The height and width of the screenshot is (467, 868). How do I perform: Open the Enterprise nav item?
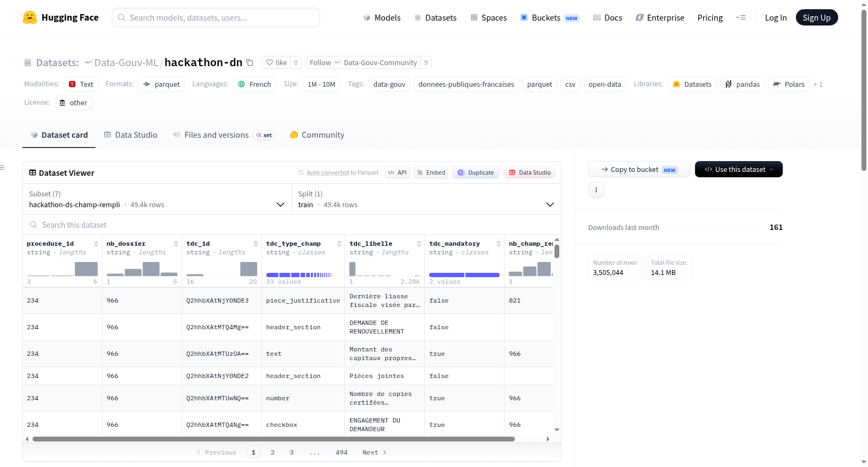pos(660,17)
